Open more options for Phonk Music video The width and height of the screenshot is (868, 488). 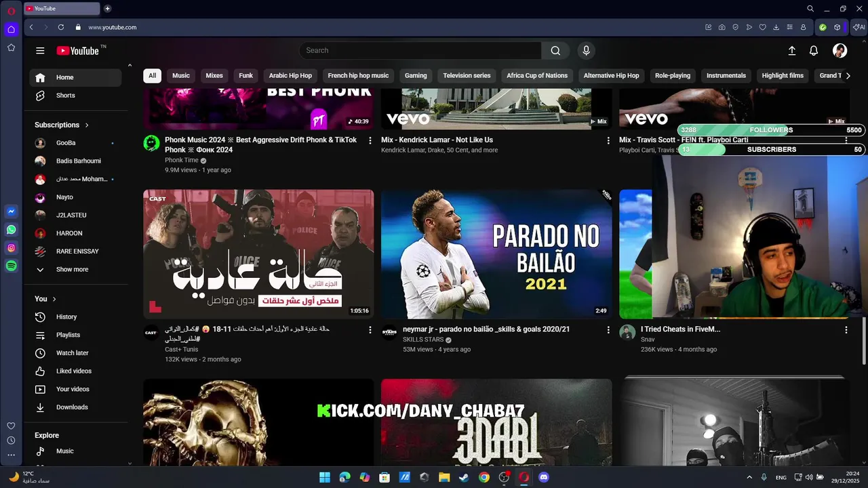[x=370, y=140]
